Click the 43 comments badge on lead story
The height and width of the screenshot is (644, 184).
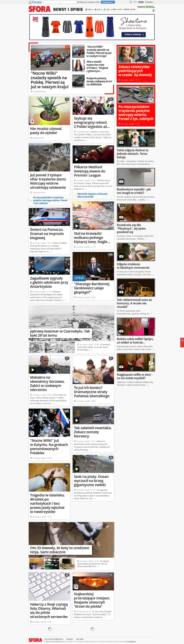pos(67,47)
